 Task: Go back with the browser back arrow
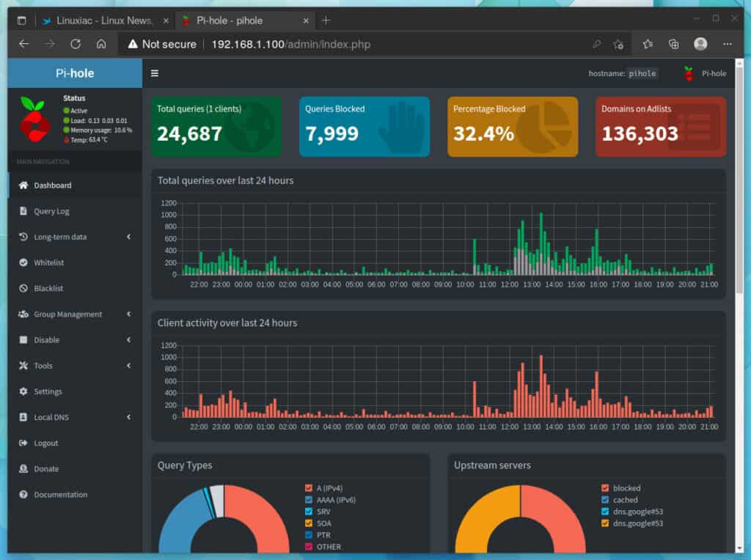(24, 44)
